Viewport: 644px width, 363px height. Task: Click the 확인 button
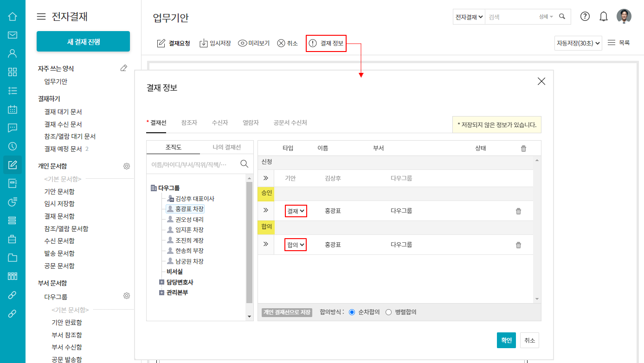point(506,340)
